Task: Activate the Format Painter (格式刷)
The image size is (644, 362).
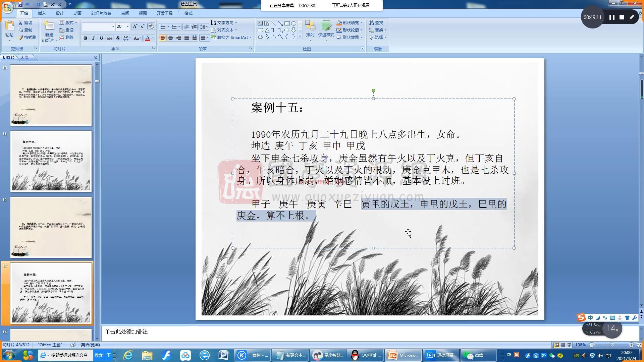Action: coord(27,37)
